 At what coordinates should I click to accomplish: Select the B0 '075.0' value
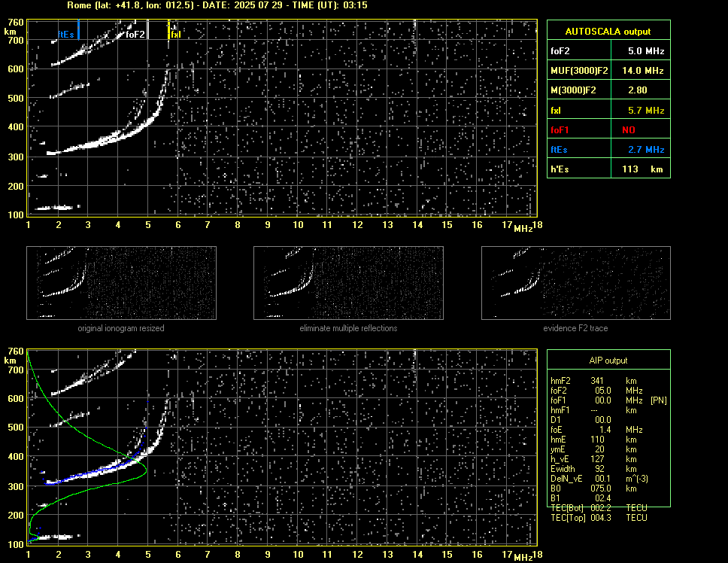(x=601, y=488)
